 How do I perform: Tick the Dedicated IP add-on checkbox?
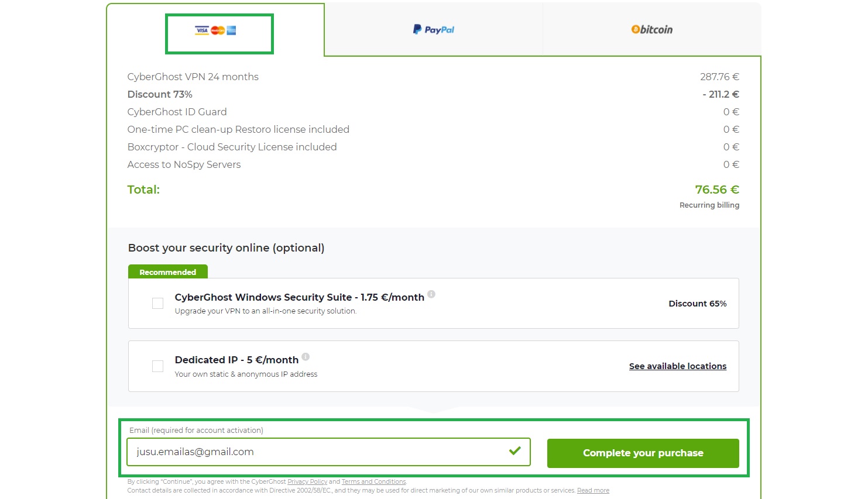click(x=158, y=366)
